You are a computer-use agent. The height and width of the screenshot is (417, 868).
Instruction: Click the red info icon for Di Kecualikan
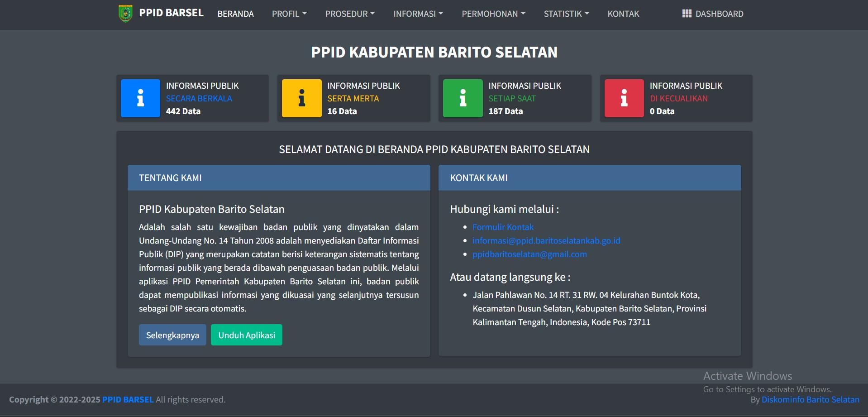coord(624,98)
